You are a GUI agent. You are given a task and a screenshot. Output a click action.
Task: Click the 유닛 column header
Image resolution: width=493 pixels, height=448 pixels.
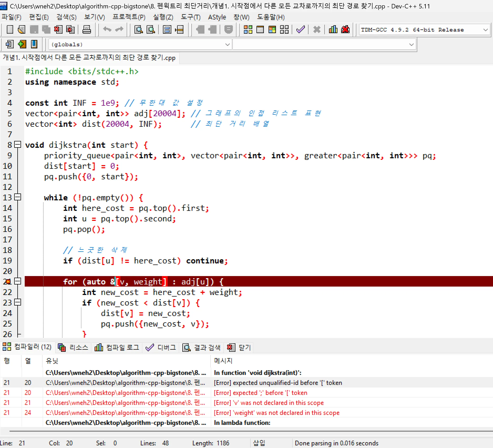126,361
